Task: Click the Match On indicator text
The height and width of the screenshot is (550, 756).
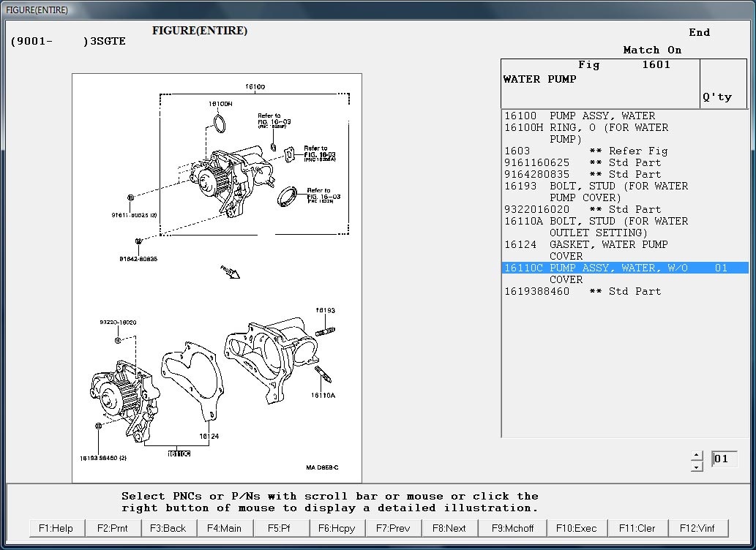Action: (652, 50)
